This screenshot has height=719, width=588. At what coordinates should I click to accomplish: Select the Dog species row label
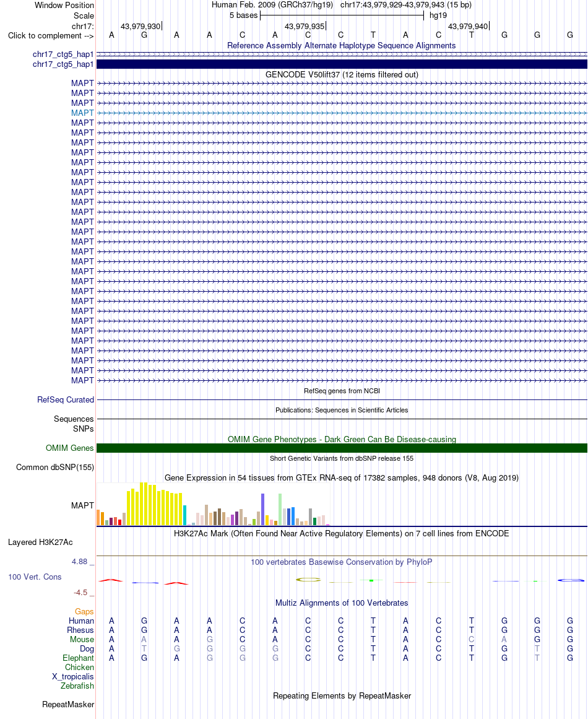[87, 649]
